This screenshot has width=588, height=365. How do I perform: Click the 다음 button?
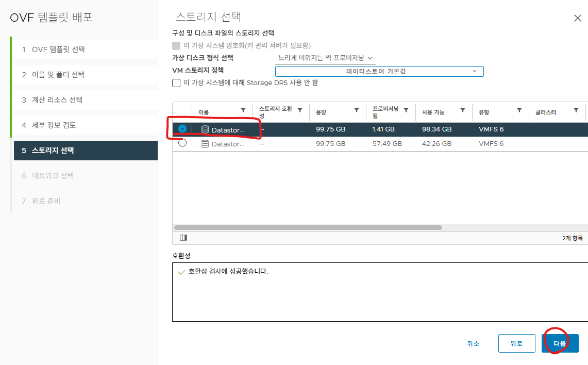pyautogui.click(x=560, y=343)
